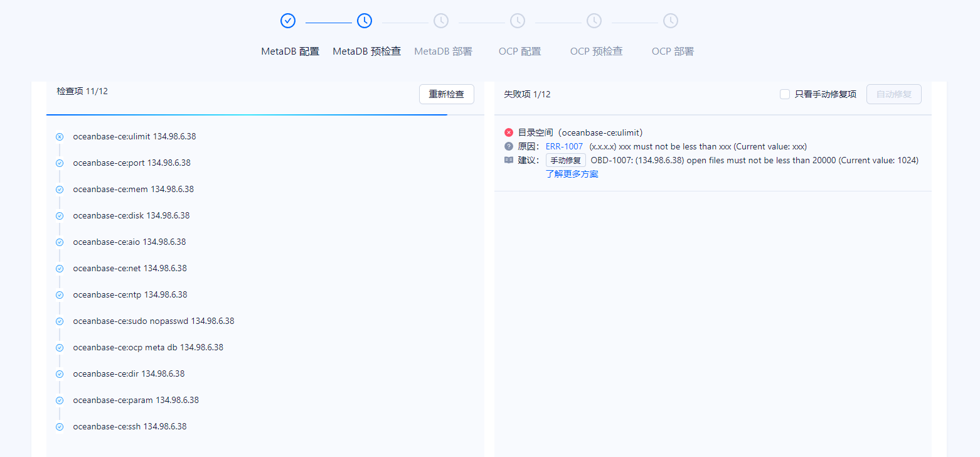Select the oceanbase-ce:disk 134.98.6.38 row text

click(x=131, y=215)
